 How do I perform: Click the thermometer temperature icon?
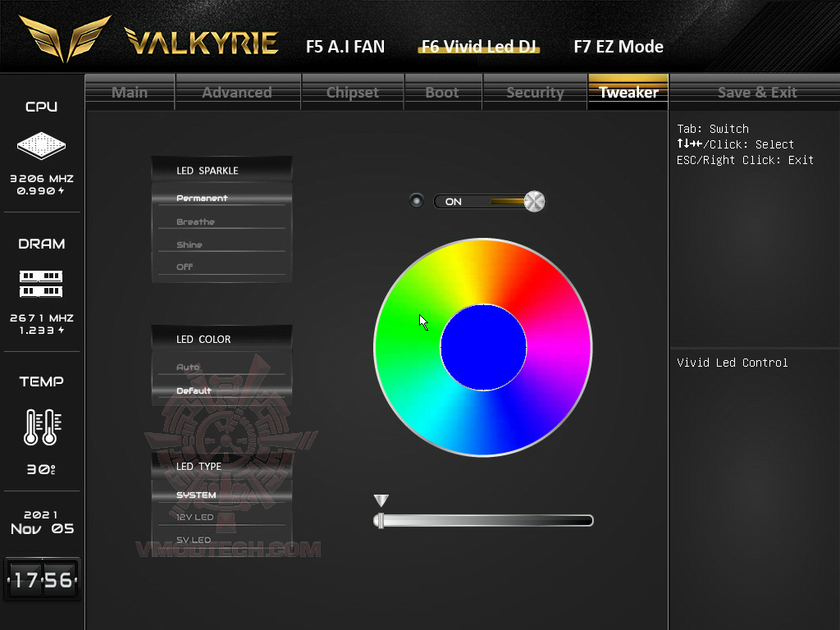(x=43, y=427)
